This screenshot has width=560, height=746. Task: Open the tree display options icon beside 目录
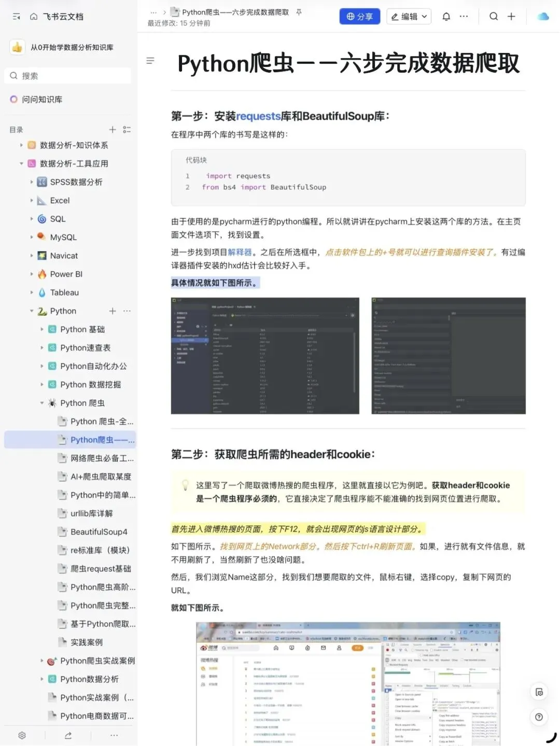127,130
